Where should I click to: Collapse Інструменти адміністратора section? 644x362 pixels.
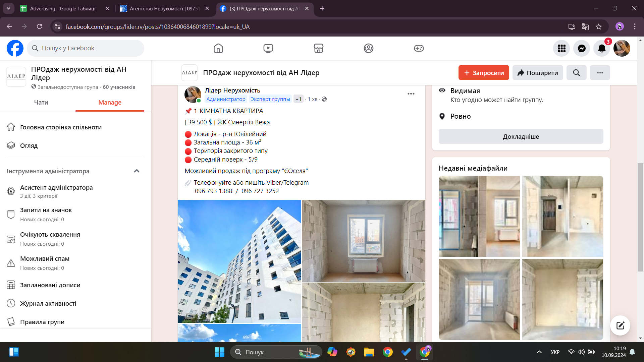click(137, 171)
